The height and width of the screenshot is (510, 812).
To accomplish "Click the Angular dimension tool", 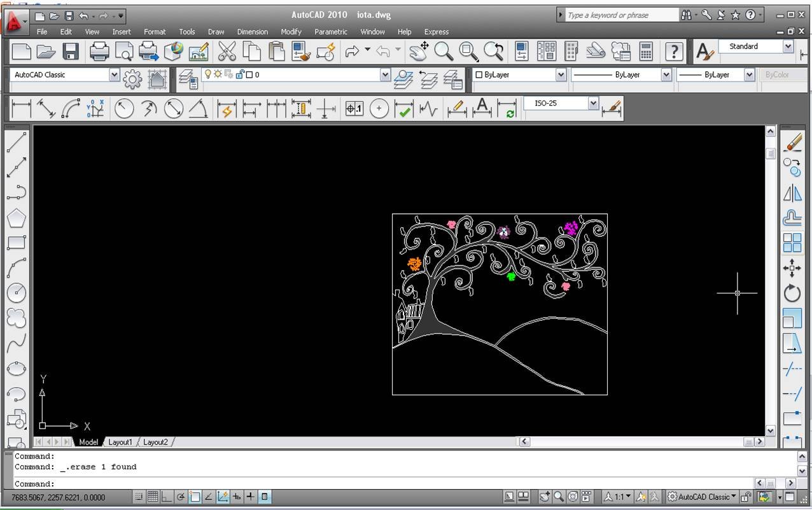I will coord(199,109).
